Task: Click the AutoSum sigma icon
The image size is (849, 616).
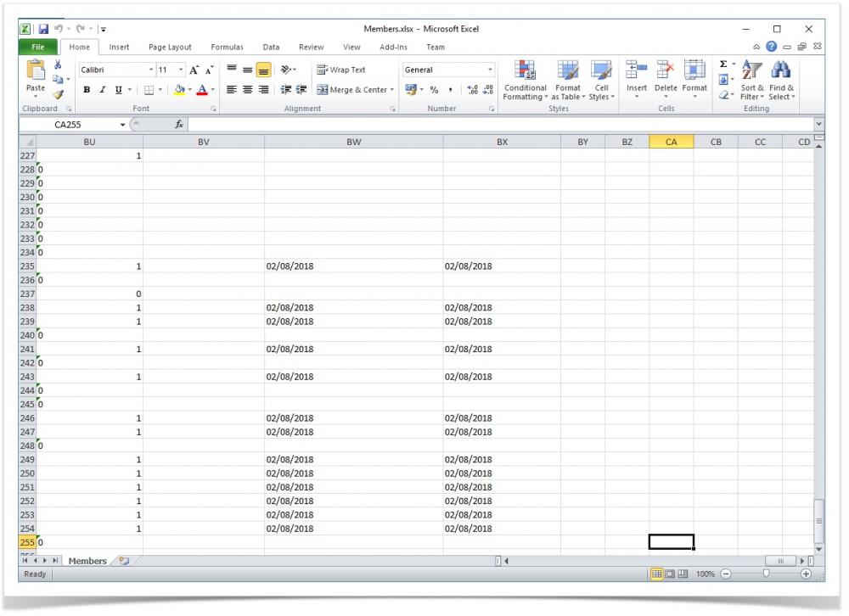Action: [722, 64]
